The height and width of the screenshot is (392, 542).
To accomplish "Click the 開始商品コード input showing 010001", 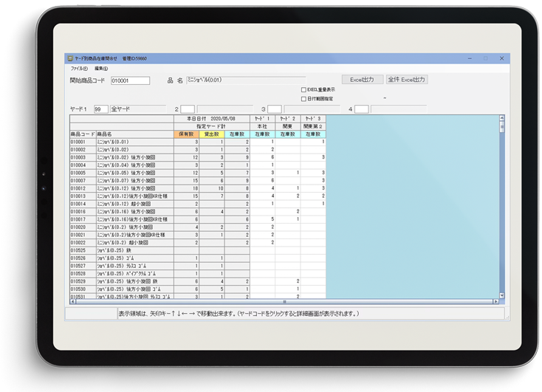I will coord(130,80).
